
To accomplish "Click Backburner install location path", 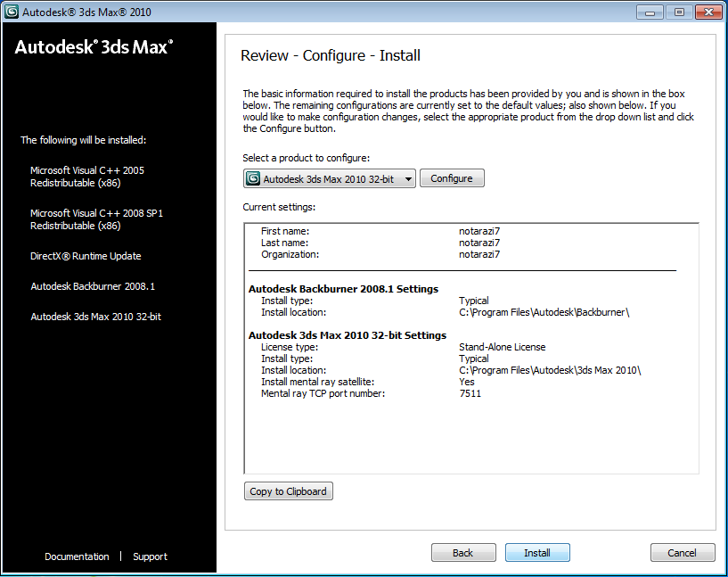I will pyautogui.click(x=544, y=312).
